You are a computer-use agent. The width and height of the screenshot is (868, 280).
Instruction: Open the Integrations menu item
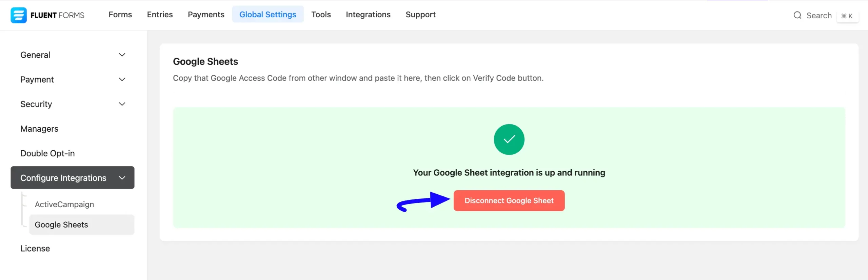pyautogui.click(x=368, y=15)
